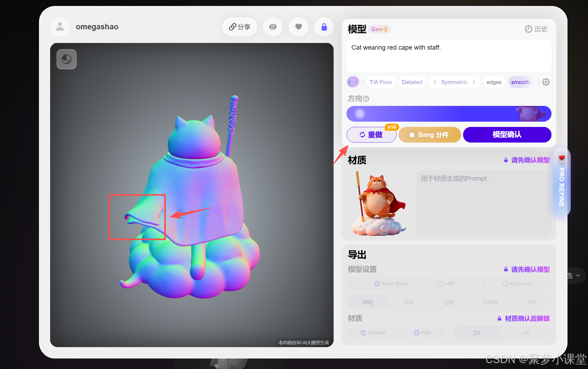Screen dimensions: 588x369
Task: Click the omegashao user avatar
Action: click(x=60, y=27)
